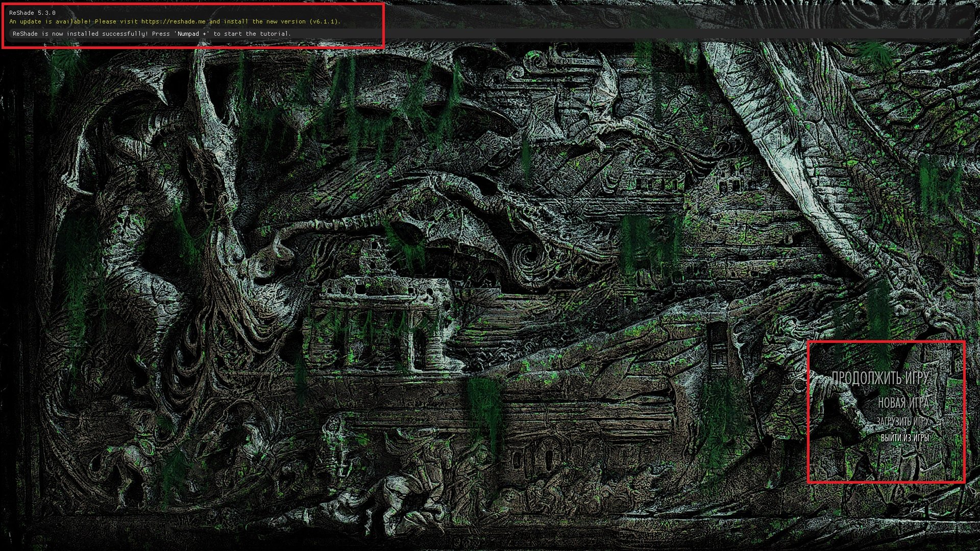Screen dimensions: 980x551
Task: Start a new game via НОВАЯ ИГРА
Action: tap(903, 403)
